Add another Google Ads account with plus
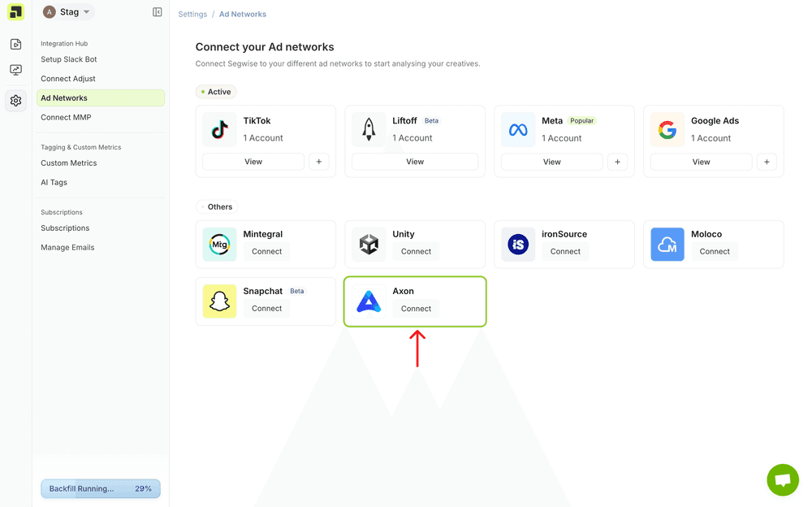812x507 pixels. pos(767,162)
